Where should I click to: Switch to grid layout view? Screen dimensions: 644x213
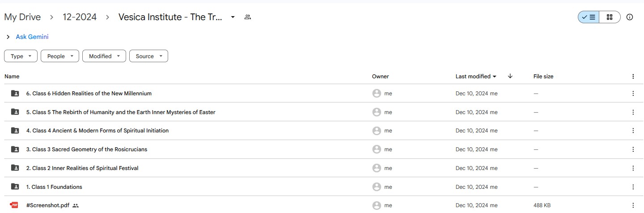click(x=610, y=17)
